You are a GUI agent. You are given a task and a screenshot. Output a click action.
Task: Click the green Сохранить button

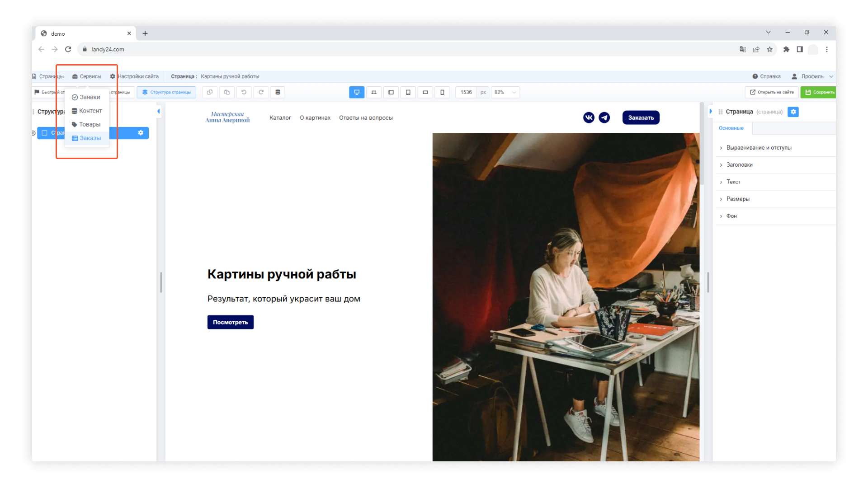[x=819, y=92]
